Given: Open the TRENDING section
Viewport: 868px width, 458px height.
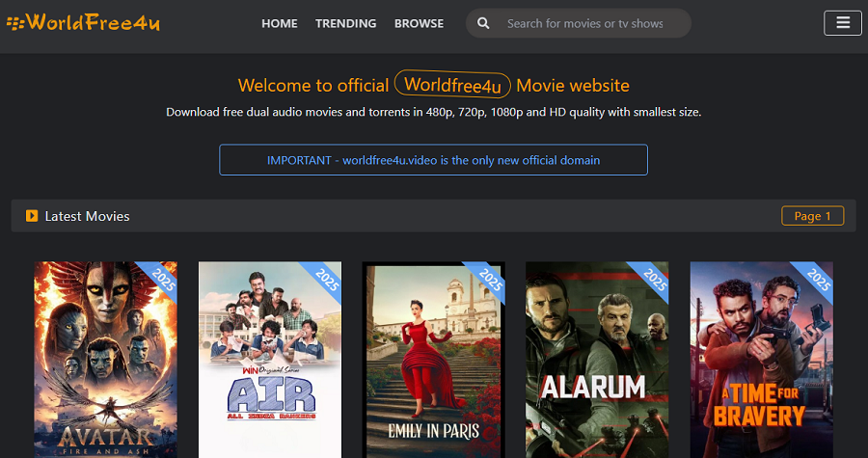Looking at the screenshot, I should pyautogui.click(x=346, y=23).
